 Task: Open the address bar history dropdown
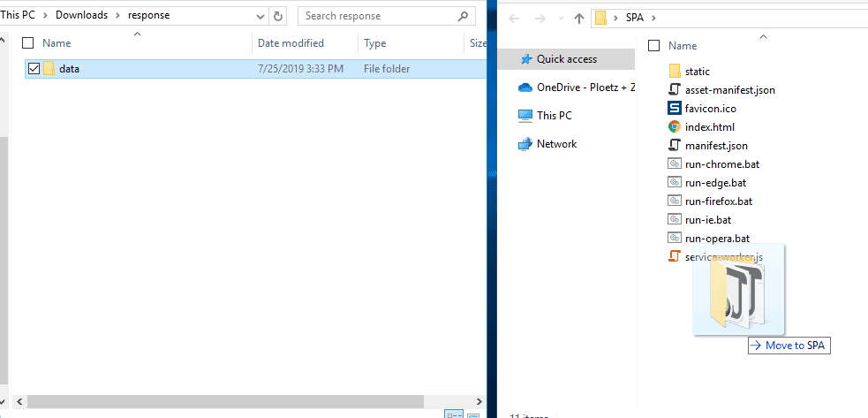click(260, 16)
